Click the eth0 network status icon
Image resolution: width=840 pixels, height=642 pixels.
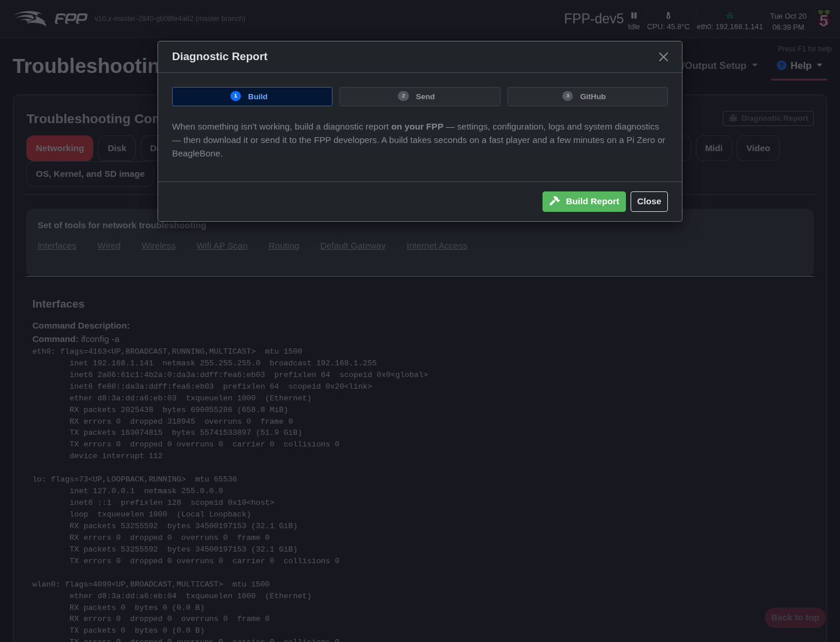730,16
